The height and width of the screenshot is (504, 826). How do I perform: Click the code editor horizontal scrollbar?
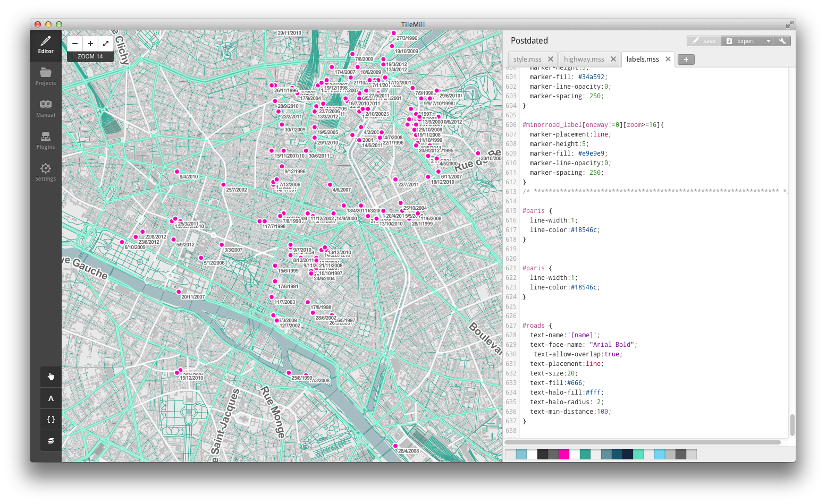(x=642, y=442)
